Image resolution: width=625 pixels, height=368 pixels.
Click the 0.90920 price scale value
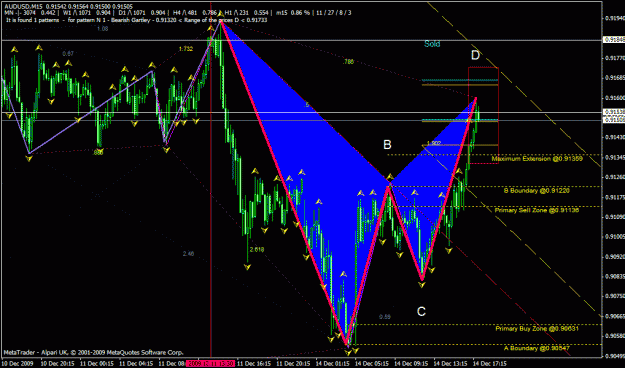615,256
